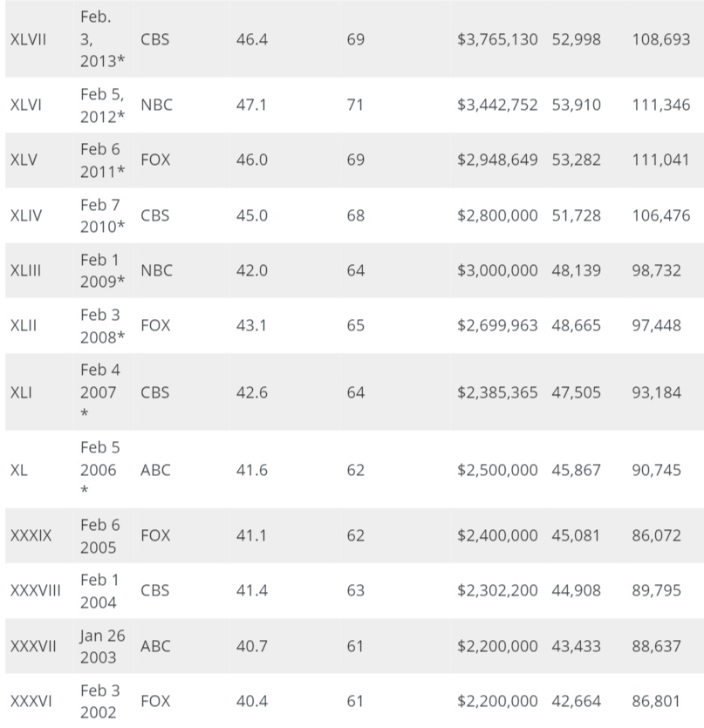
Task: Click NBC in the XLIII row
Action: pyautogui.click(x=156, y=270)
